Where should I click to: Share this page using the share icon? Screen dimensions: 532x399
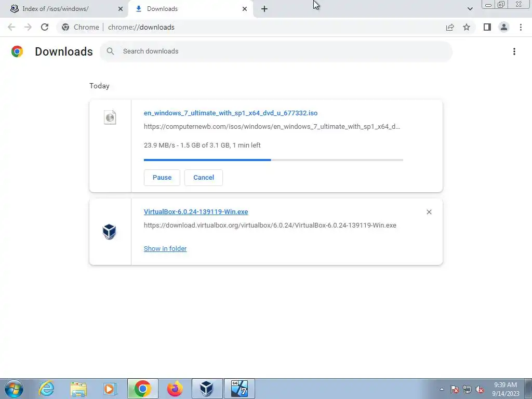click(x=450, y=27)
